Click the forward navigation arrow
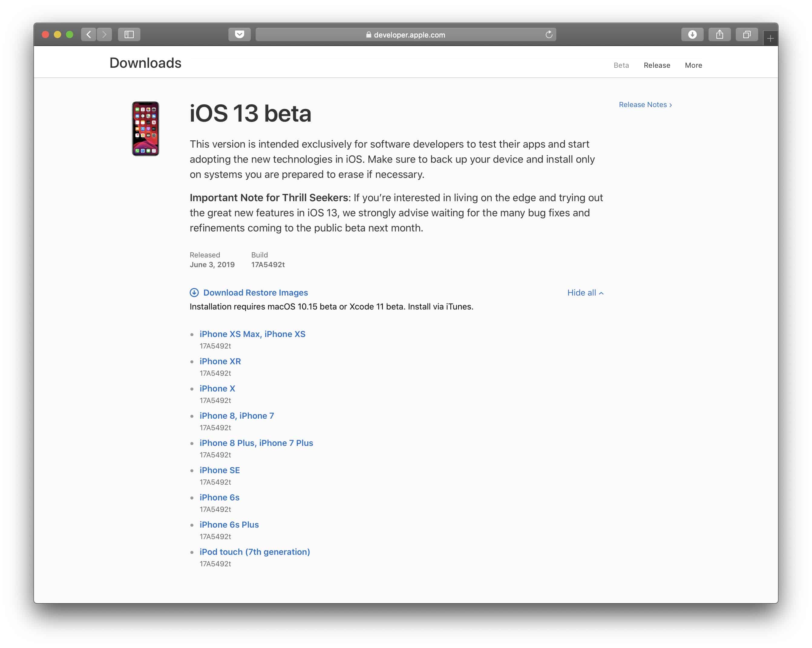The height and width of the screenshot is (648, 812). point(104,35)
